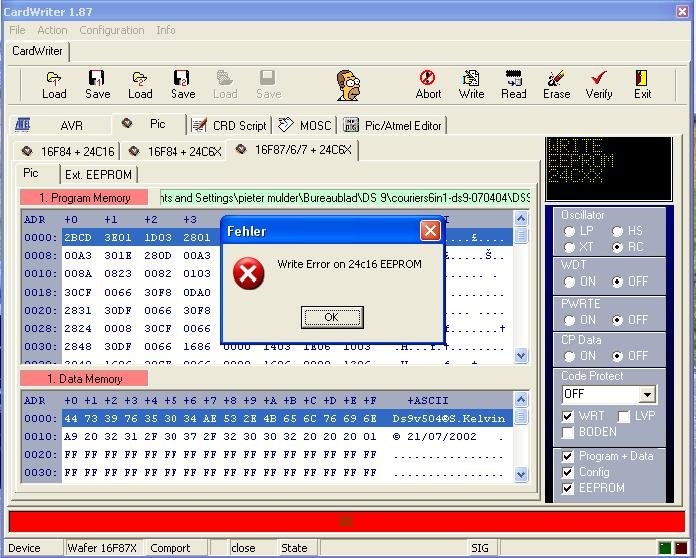The width and height of the screenshot is (696, 558).
Task: Toggle the Config checkbox
Action: coord(568,472)
